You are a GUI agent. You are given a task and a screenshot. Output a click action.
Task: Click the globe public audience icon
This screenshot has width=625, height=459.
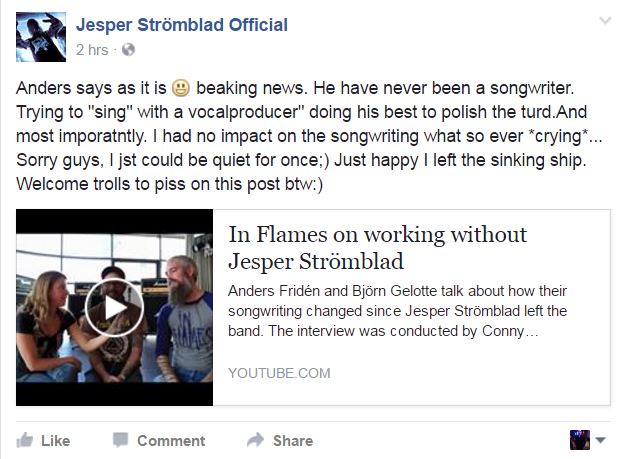[x=128, y=48]
